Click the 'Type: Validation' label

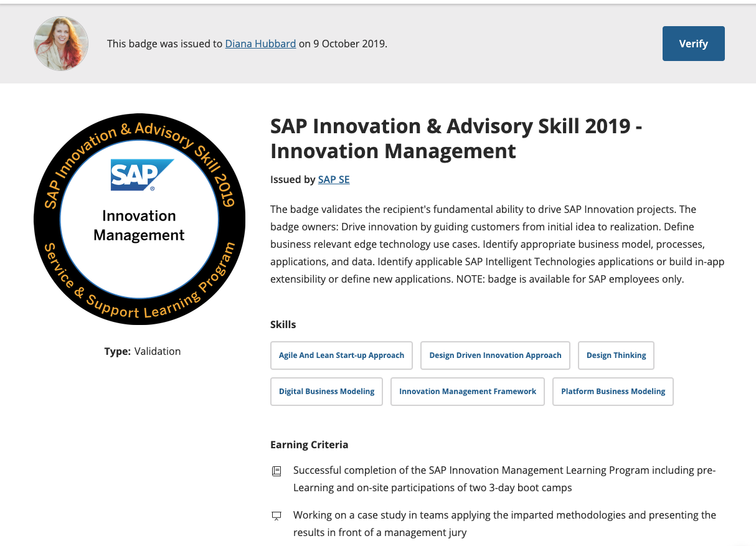pos(143,351)
